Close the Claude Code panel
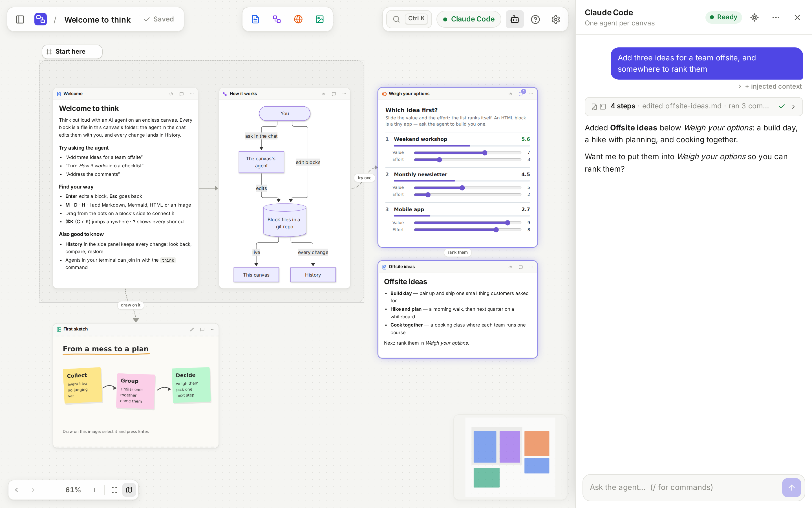This screenshot has width=812, height=508. pos(797,17)
